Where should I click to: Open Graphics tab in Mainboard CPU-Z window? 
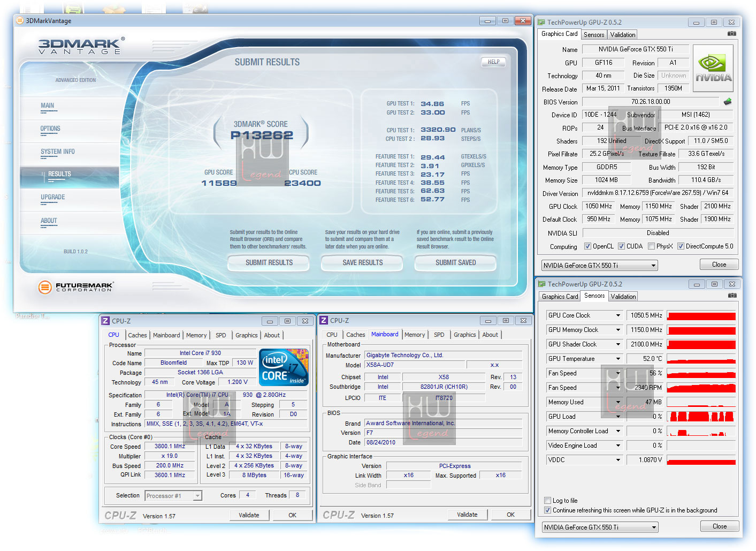464,335
